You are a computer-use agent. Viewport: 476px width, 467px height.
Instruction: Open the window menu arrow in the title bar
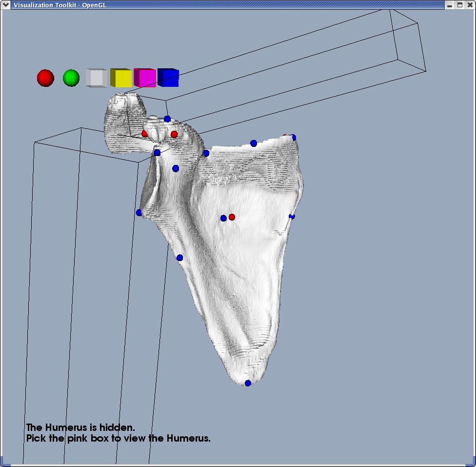point(6,5)
